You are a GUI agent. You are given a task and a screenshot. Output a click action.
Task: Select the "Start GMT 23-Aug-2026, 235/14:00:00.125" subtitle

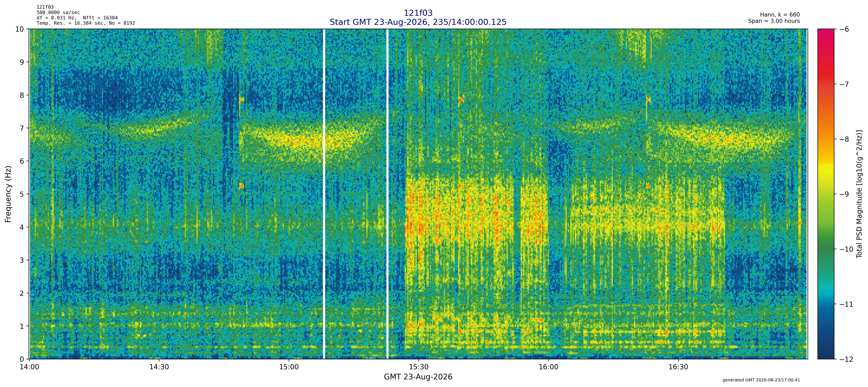point(418,22)
